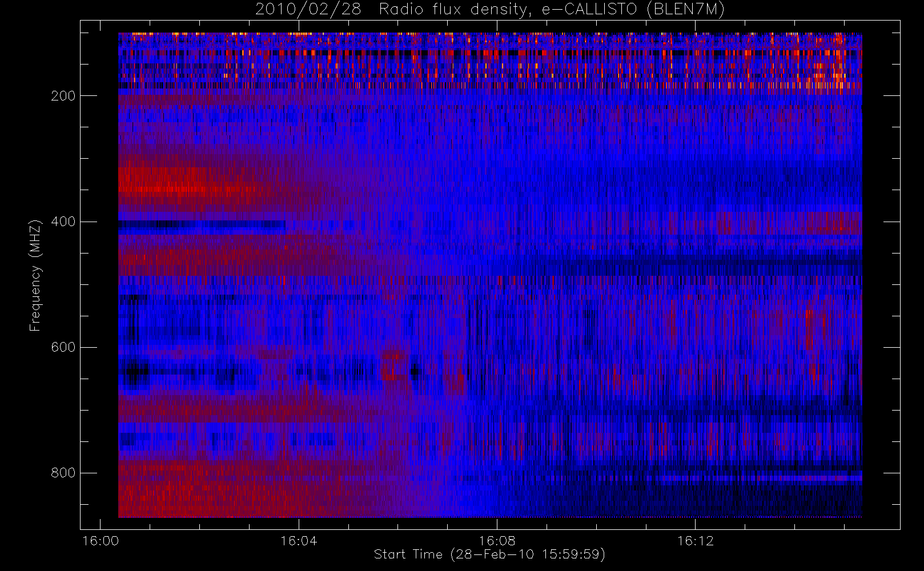Click the 200 frequency tick label
The width and height of the screenshot is (924, 571).
63,96
